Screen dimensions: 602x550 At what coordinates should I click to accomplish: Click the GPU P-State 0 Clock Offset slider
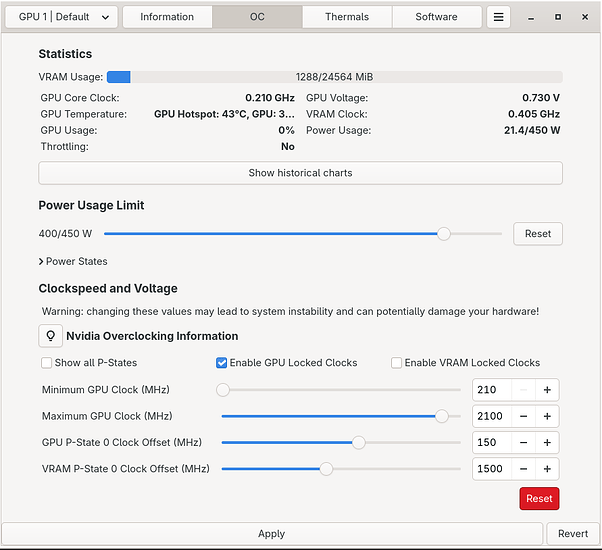click(x=341, y=443)
